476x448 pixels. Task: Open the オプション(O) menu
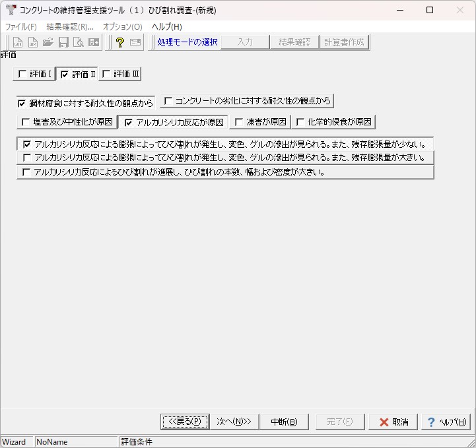[123, 26]
